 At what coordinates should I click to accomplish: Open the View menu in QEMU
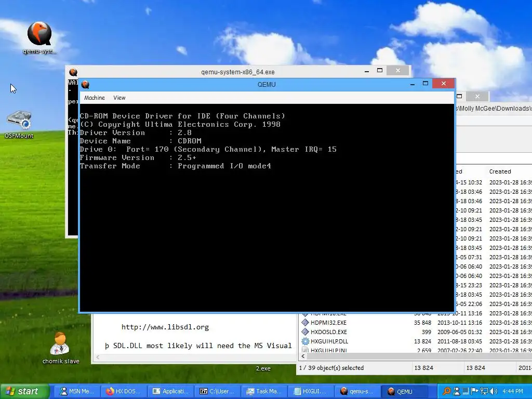click(x=119, y=98)
